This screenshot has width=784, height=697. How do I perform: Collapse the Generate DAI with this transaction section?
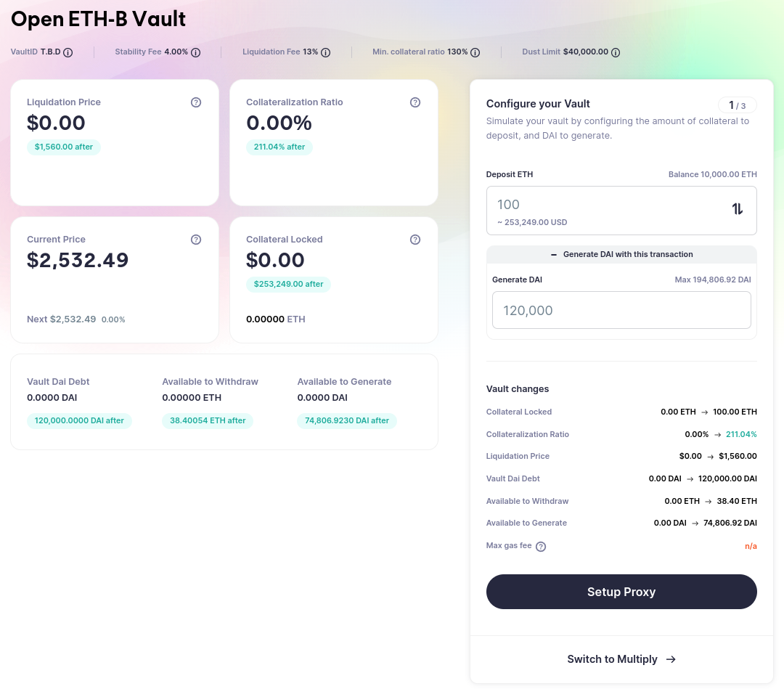(x=621, y=254)
